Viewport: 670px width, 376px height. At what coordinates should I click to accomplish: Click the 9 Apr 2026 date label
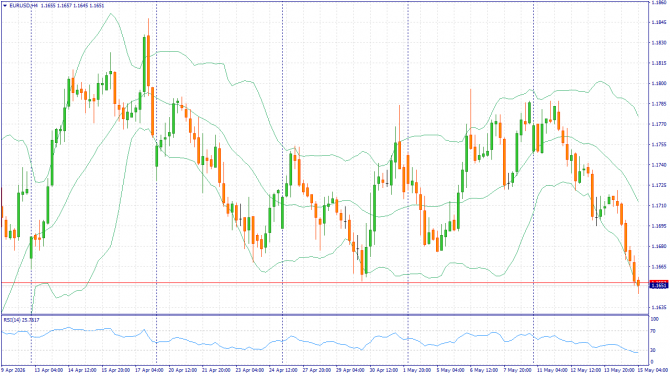(x=14, y=370)
